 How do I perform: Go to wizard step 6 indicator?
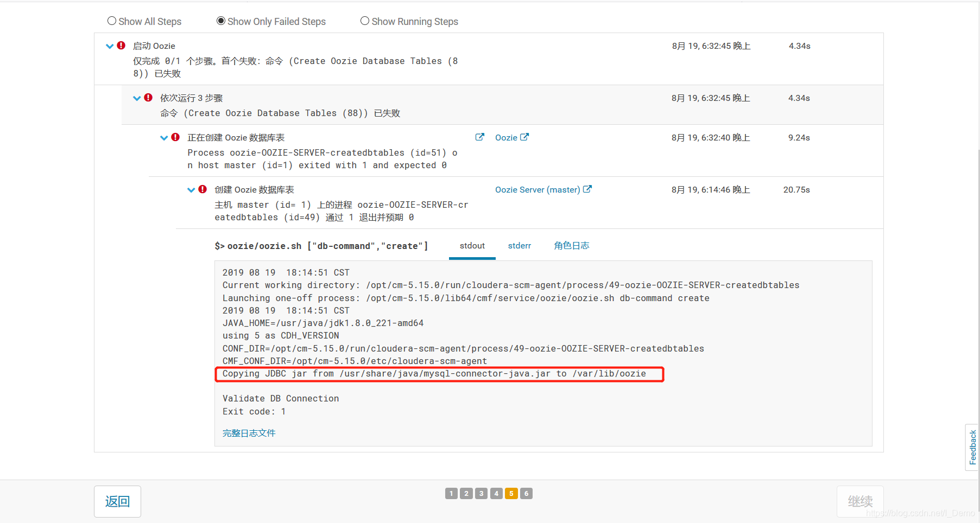526,493
